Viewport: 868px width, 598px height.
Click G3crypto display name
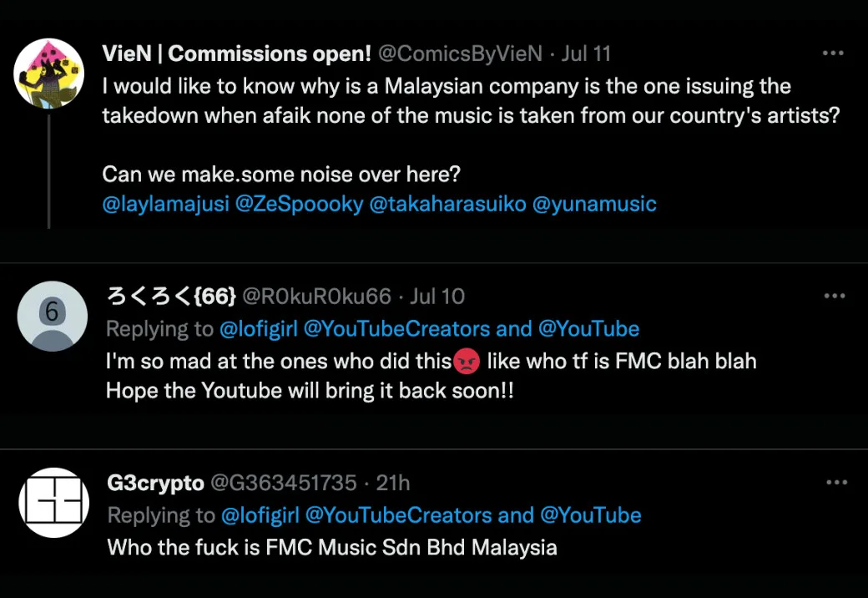[x=155, y=483]
